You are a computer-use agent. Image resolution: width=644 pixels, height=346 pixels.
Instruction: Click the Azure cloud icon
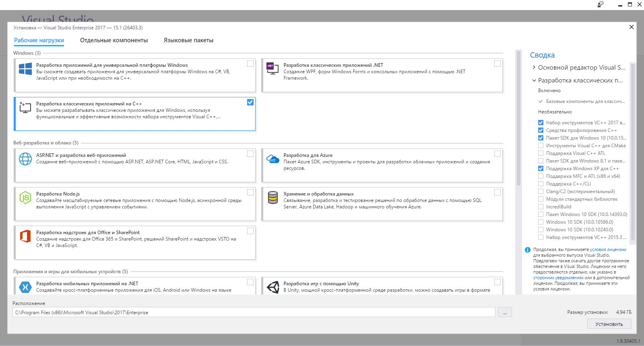click(273, 159)
